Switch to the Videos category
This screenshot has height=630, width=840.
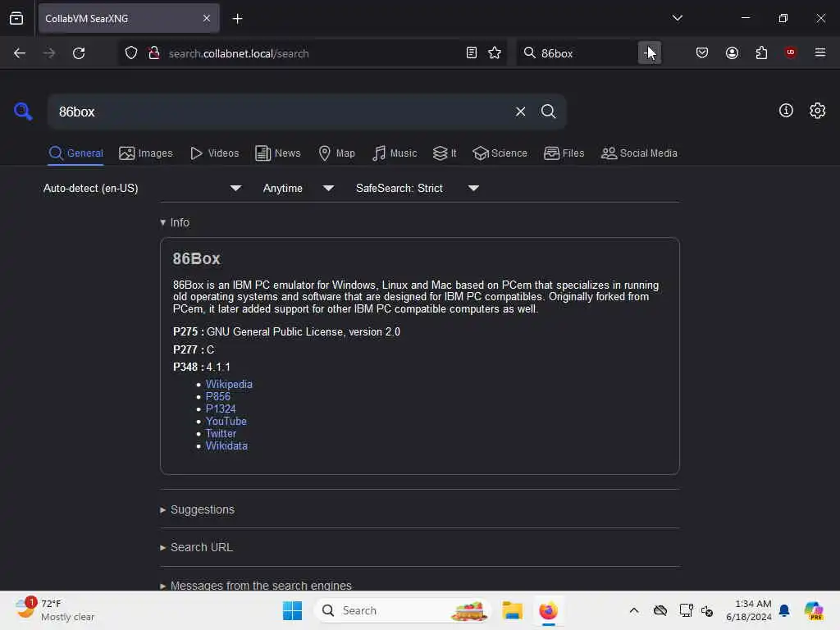tap(214, 153)
